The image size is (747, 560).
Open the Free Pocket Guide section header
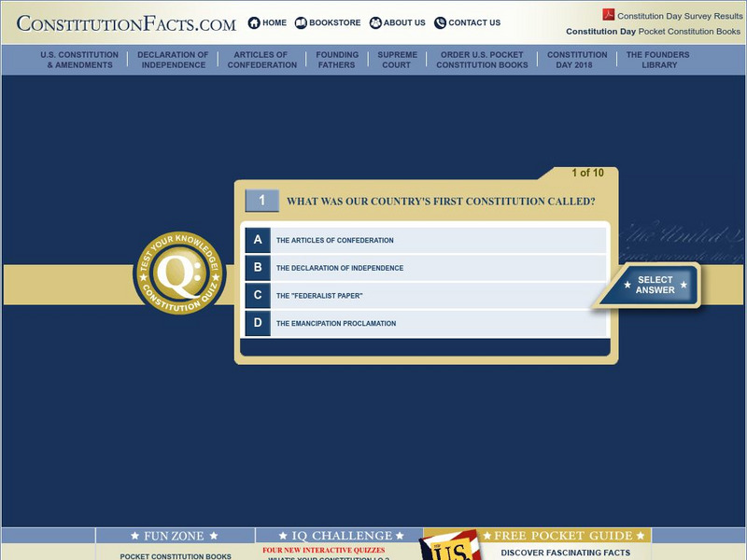coord(564,536)
